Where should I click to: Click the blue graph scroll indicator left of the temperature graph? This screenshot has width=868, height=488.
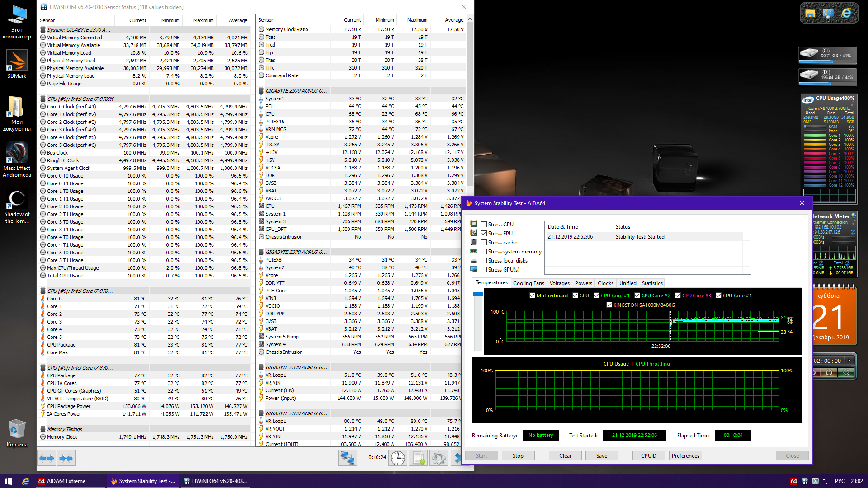coord(478,295)
